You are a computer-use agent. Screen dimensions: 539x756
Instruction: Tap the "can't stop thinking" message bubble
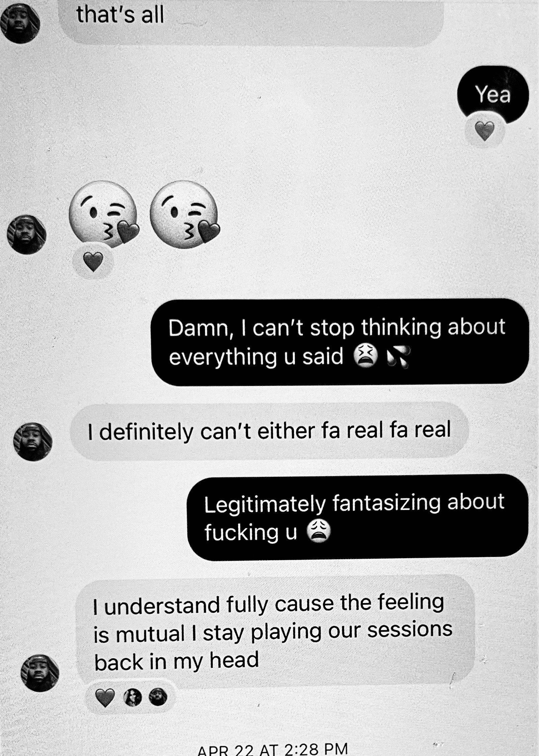coord(340,342)
